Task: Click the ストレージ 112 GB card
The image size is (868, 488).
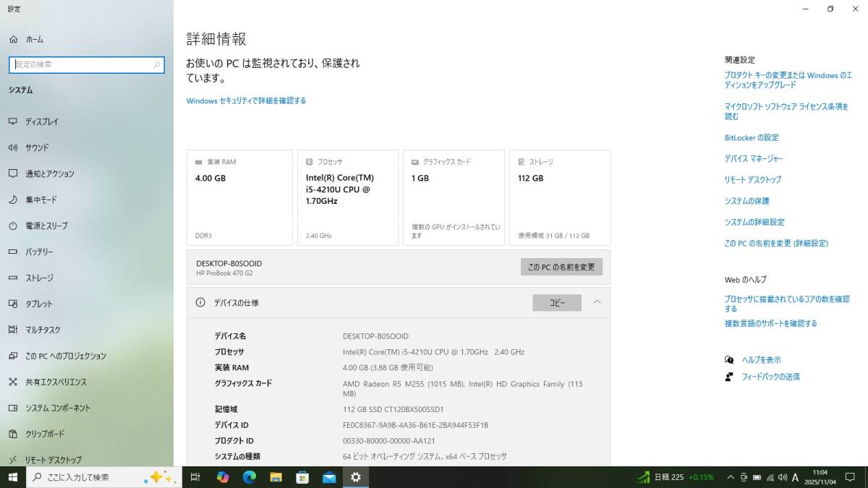Action: click(560, 197)
